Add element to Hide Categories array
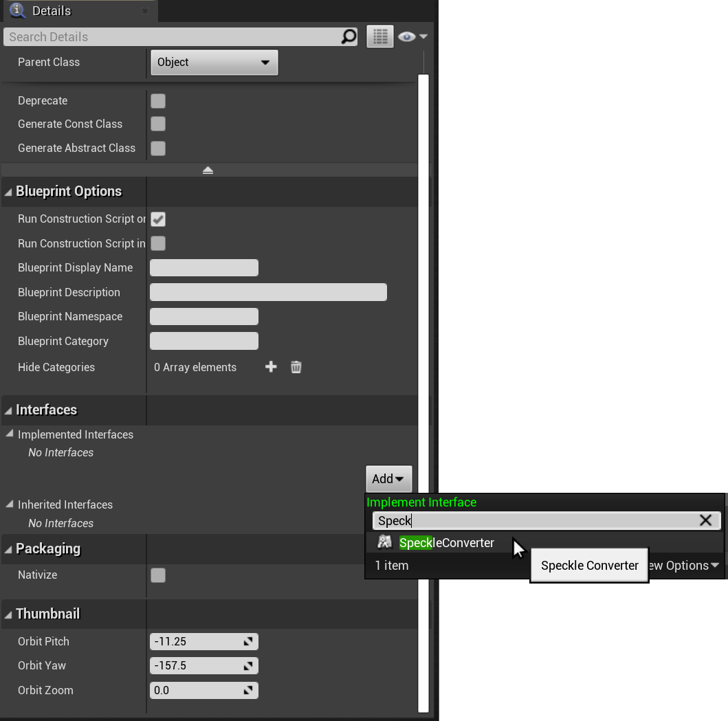Viewport: 728px width, 721px height. click(x=271, y=367)
